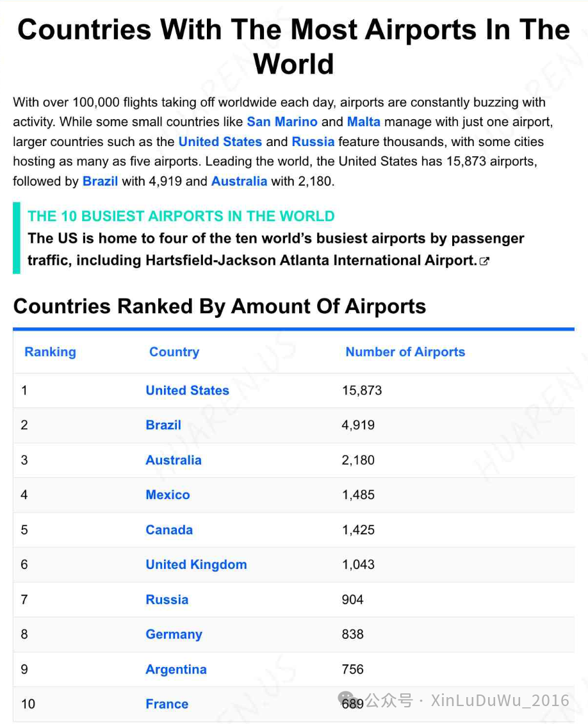Follow the Russia link in the intro paragraph
This screenshot has height=724, width=588.
(313, 142)
